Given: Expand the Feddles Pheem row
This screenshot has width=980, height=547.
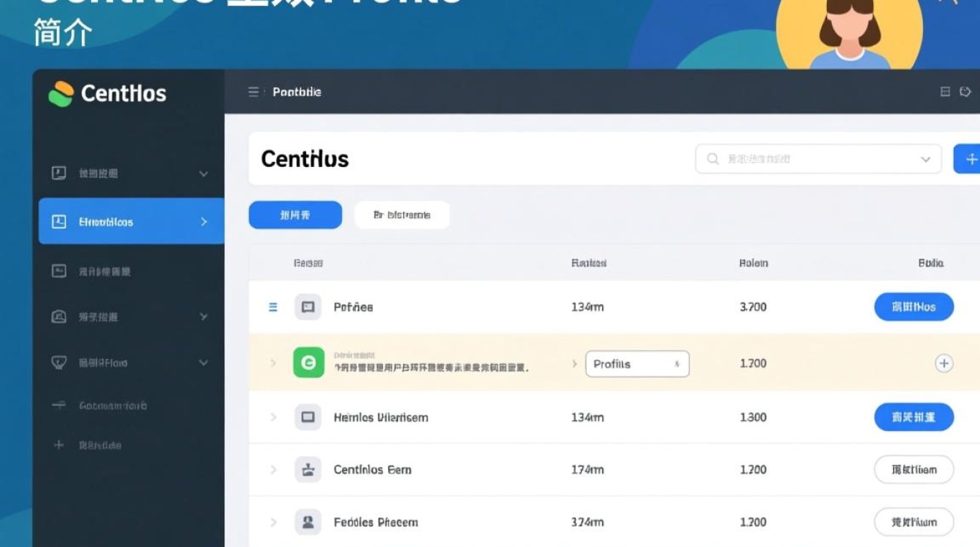Looking at the screenshot, I should click(x=273, y=522).
